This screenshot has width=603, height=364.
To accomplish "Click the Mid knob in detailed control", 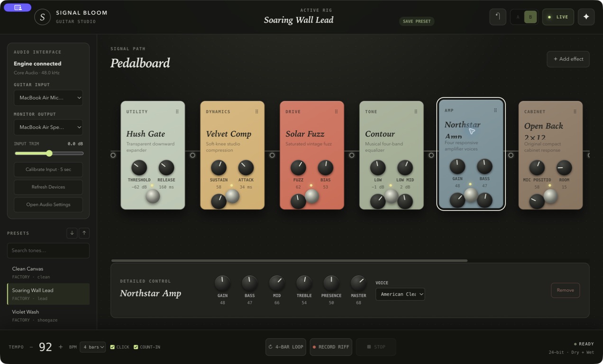I will click(277, 283).
